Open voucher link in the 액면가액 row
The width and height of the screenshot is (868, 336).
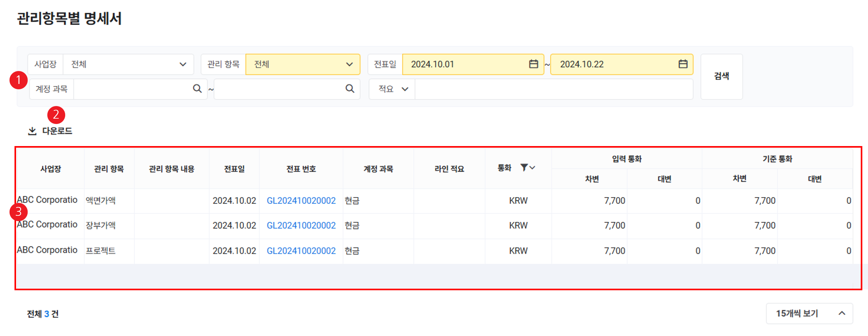301,201
